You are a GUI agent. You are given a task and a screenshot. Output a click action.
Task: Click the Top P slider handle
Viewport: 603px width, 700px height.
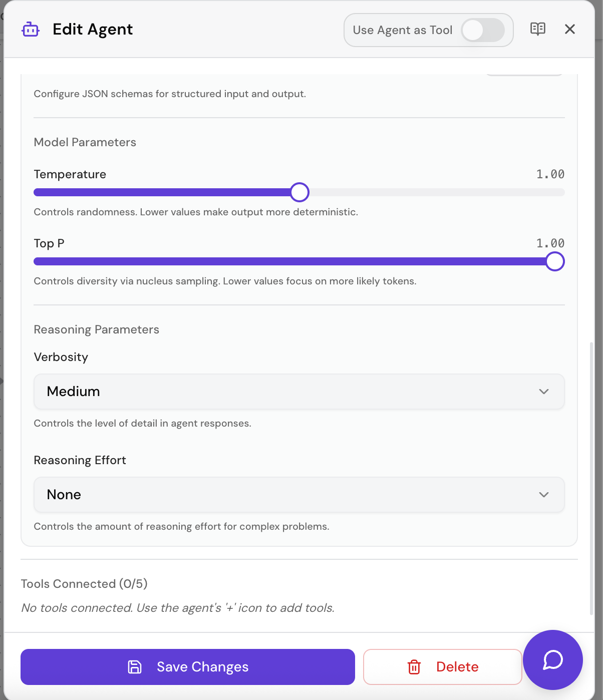point(555,261)
